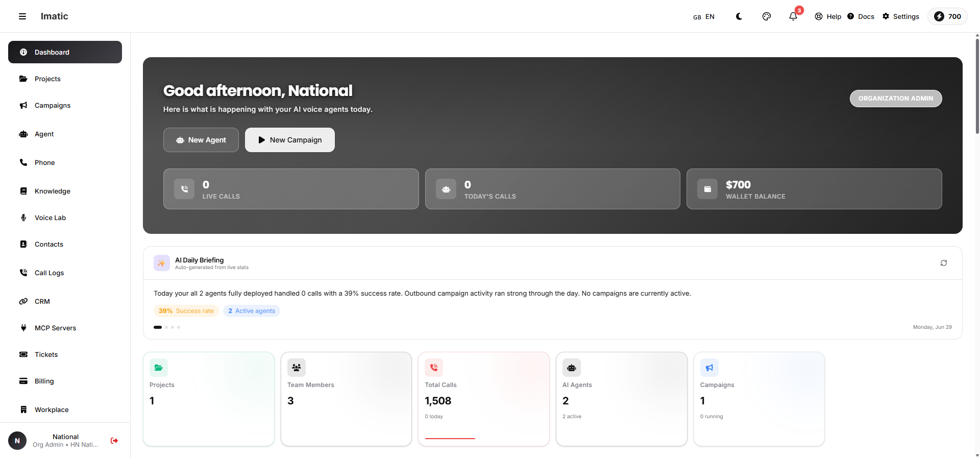Viewport: 980px width, 458px height.
Task: Open the Docs link
Action: click(x=861, y=16)
